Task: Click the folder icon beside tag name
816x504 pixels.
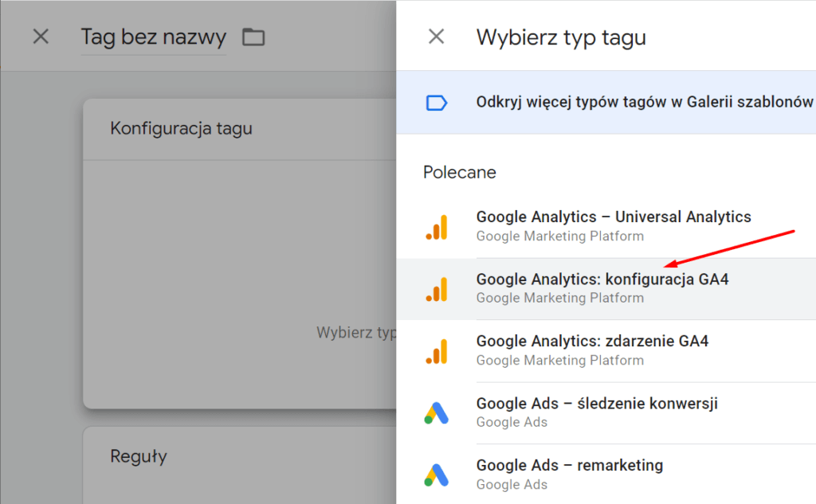Action: click(x=253, y=37)
